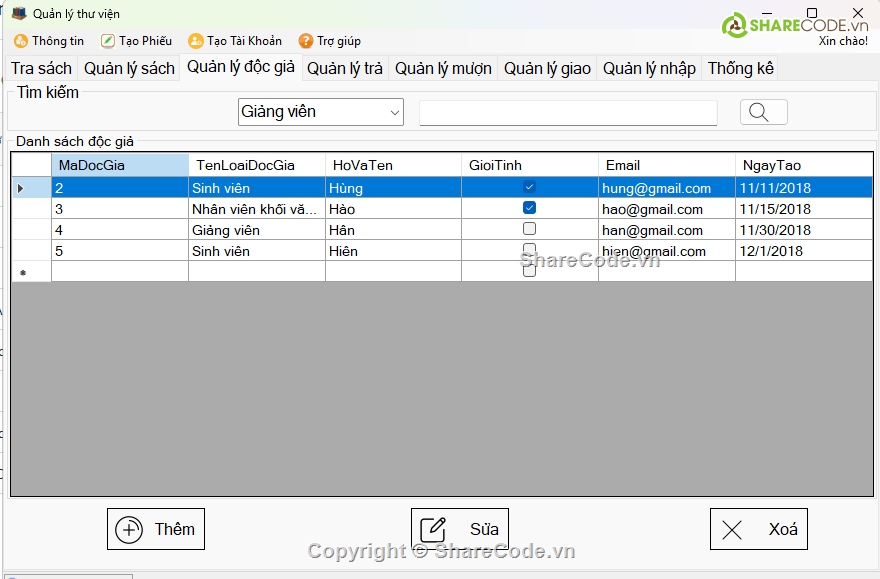Click into the search text field
The image size is (880, 579).
pyautogui.click(x=567, y=113)
